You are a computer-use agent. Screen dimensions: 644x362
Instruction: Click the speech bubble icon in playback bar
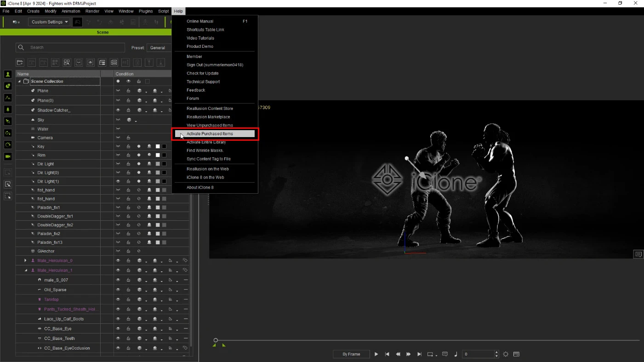(x=445, y=354)
